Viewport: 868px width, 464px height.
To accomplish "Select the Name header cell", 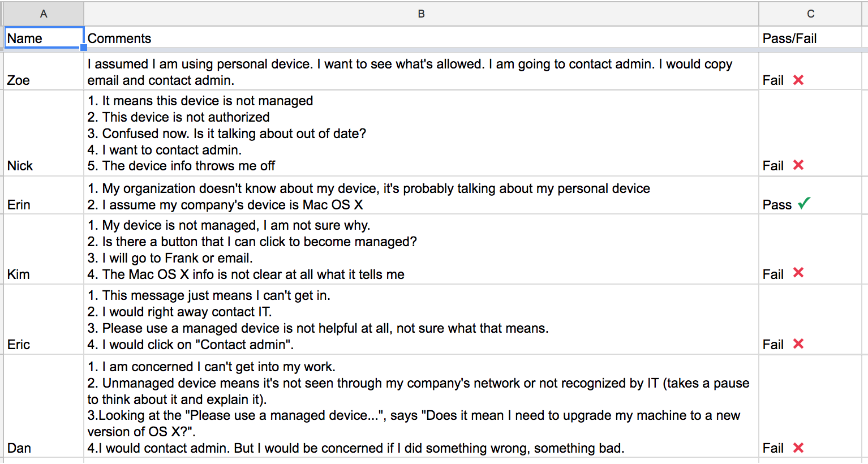I will (x=44, y=38).
